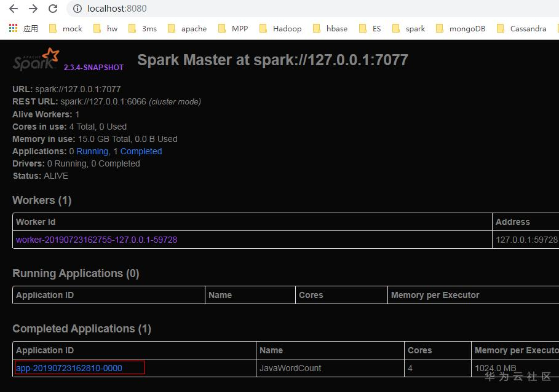This screenshot has height=392, width=559.
Task: Select the Memory in use line
Action: 95,139
